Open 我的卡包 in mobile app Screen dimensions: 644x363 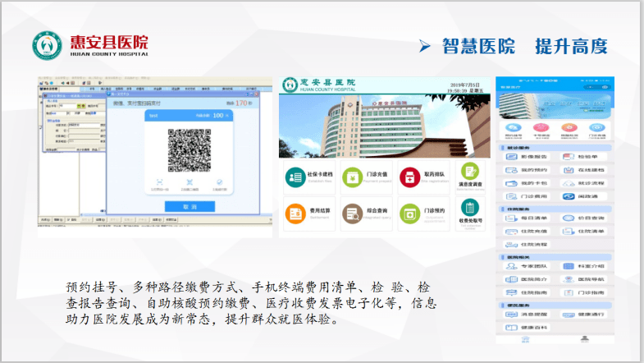(527, 183)
